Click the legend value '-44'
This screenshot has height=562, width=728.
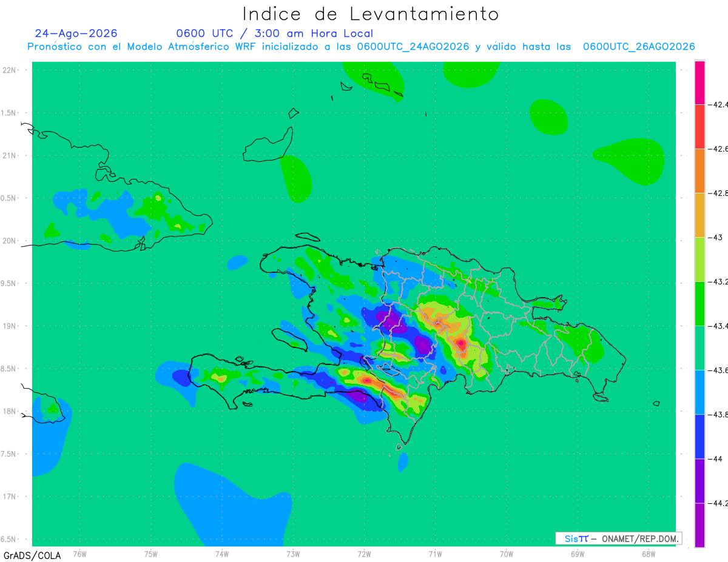716,459
